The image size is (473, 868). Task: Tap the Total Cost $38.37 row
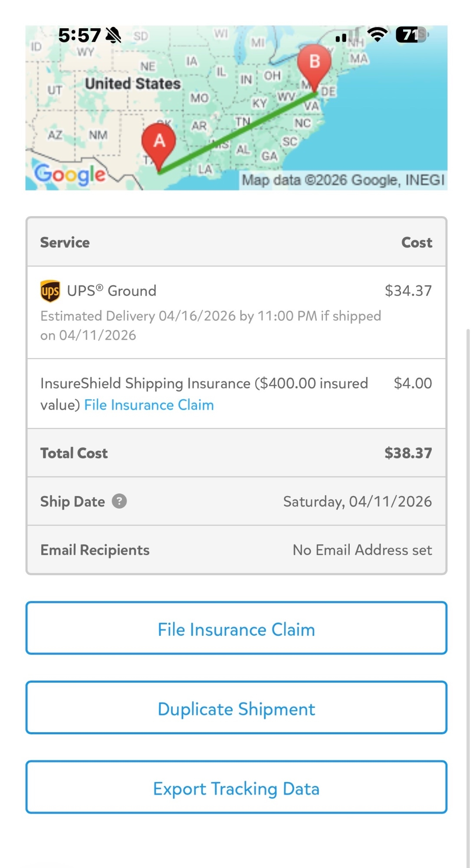236,453
